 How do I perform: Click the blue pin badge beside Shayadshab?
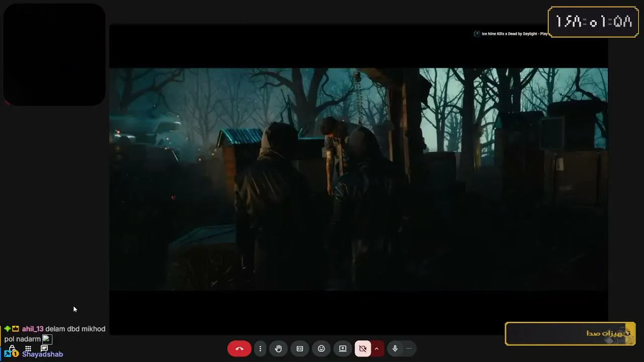tap(8, 354)
